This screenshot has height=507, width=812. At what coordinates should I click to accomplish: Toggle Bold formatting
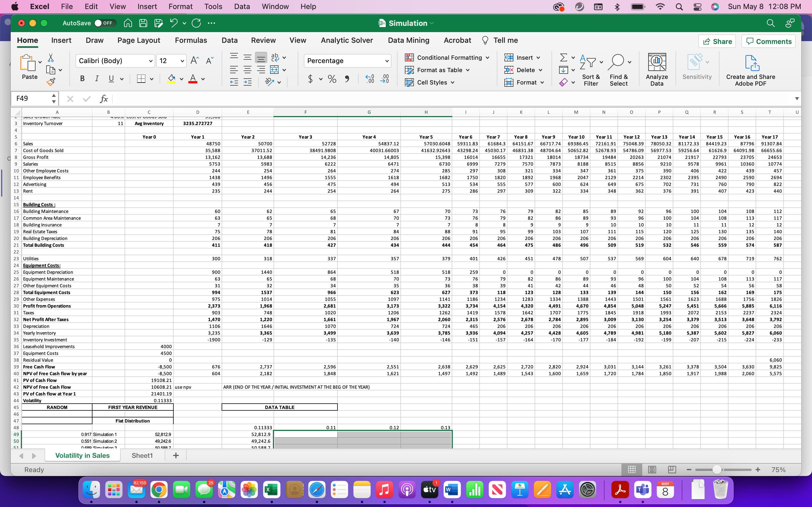pos(82,79)
